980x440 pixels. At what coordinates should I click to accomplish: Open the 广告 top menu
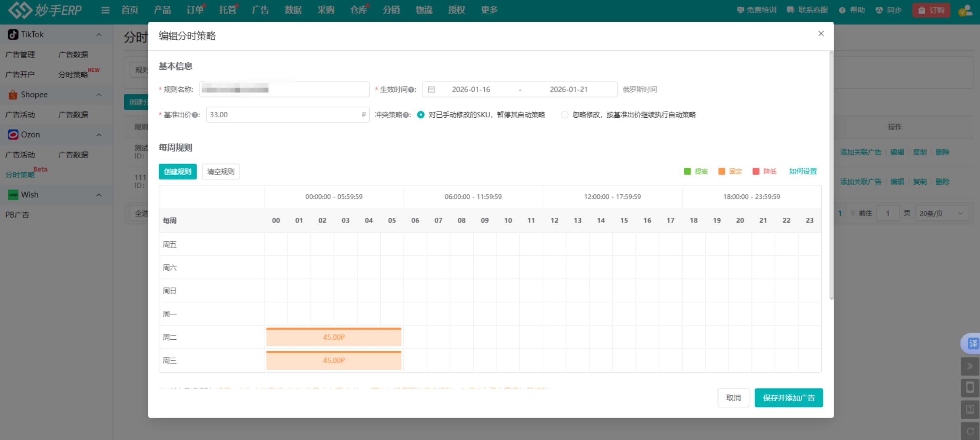pyautogui.click(x=260, y=10)
